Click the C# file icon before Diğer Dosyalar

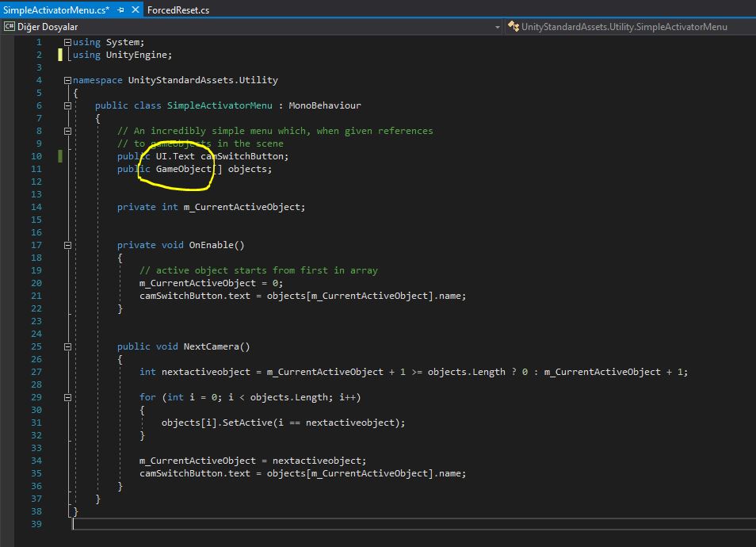coord(8,26)
